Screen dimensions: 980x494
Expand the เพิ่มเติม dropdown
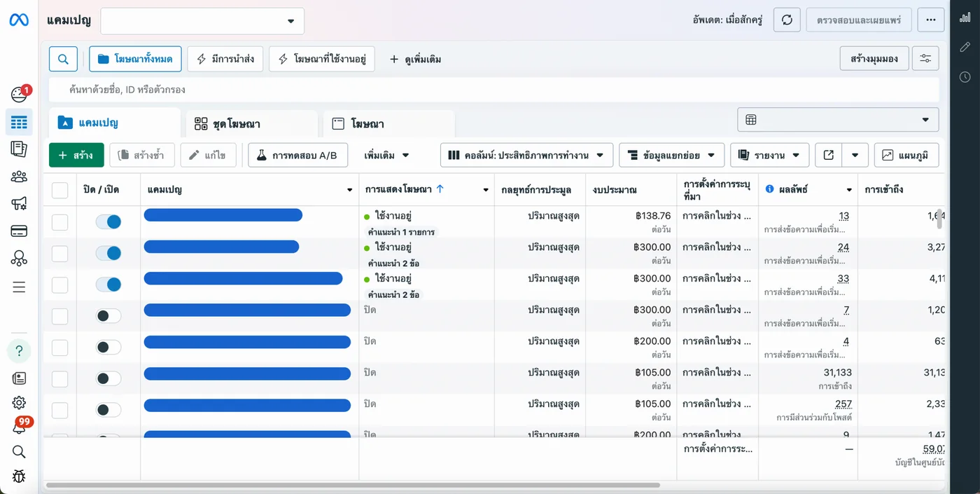pos(386,155)
